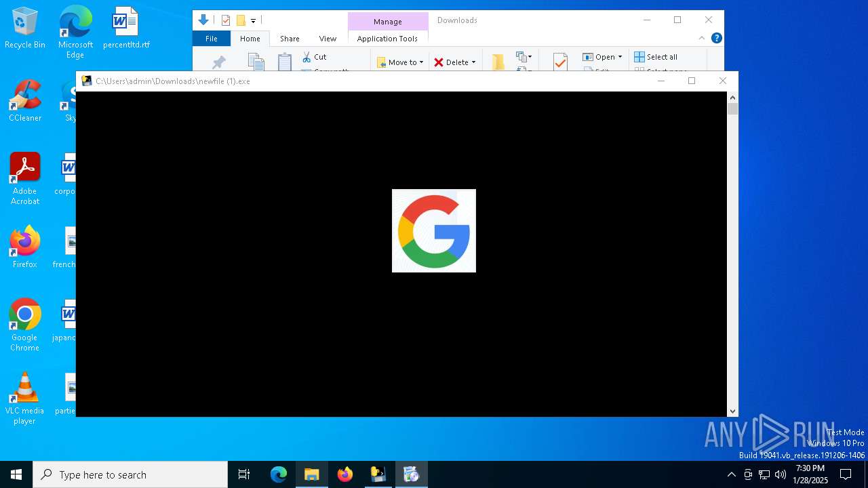The width and height of the screenshot is (868, 488).
Task: Click the Explorer Help question mark icon
Action: click(x=716, y=38)
